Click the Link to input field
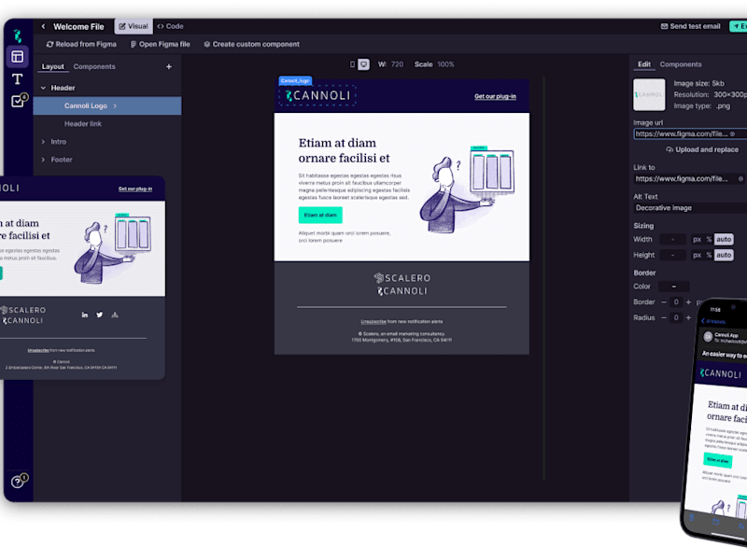Image resolution: width=747 pixels, height=560 pixels. pos(690,178)
